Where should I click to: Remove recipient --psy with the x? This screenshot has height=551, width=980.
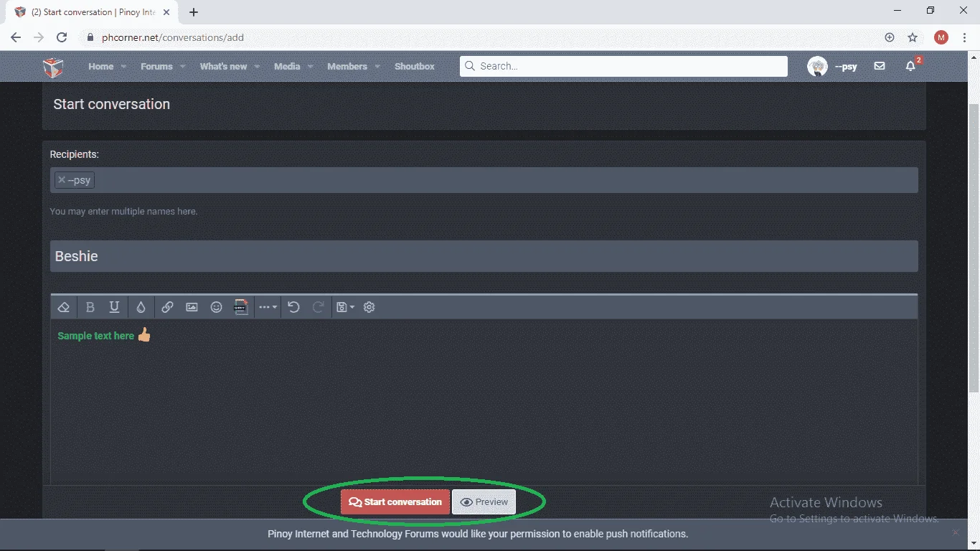point(62,180)
